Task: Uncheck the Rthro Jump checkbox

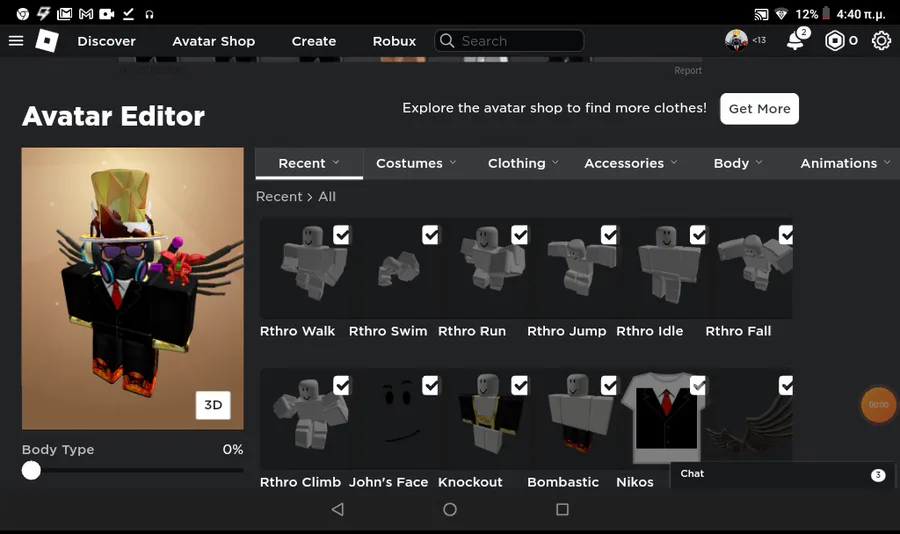Action: coord(609,235)
